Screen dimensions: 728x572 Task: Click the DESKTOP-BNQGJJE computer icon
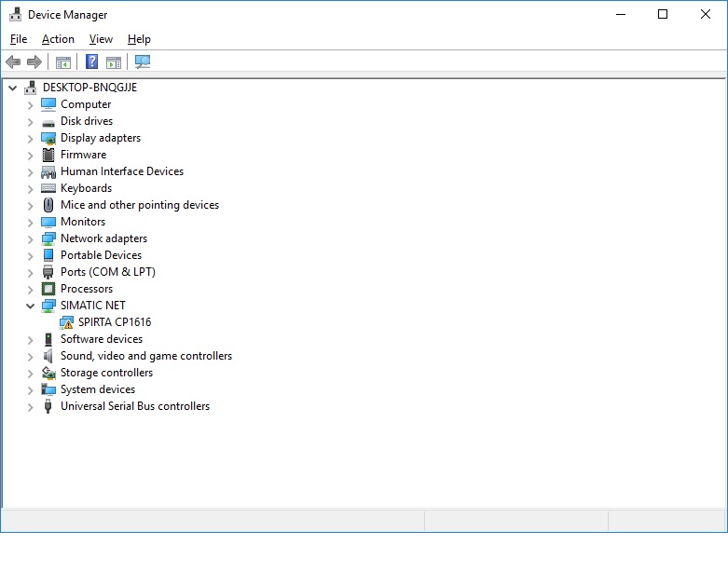pyautogui.click(x=31, y=88)
